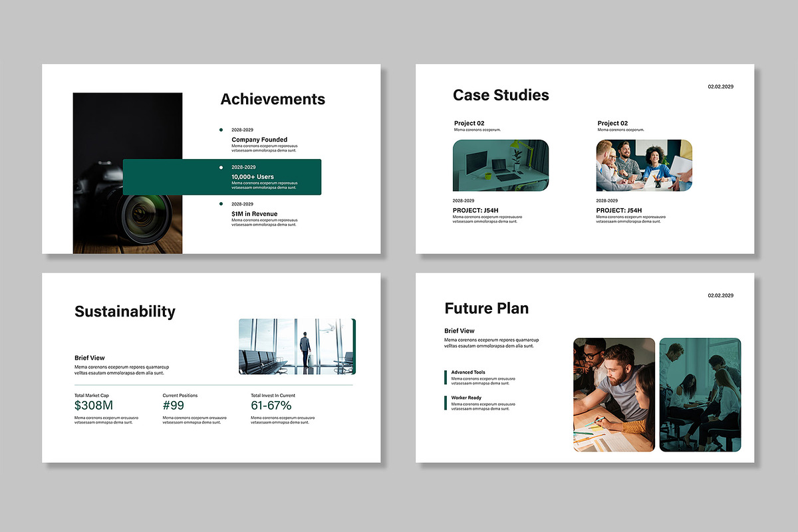Click the green accent bar beside Advanced Tools
This screenshot has height=532, width=798.
point(446,377)
